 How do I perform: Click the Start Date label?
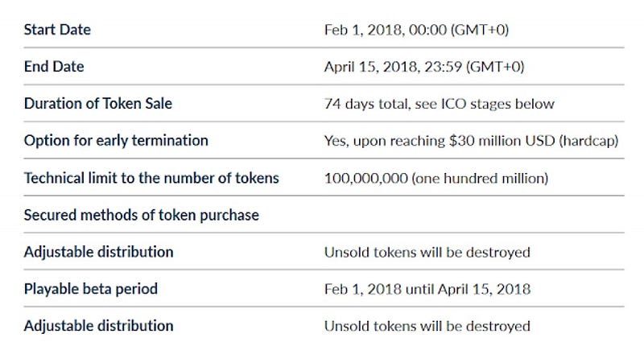click(x=57, y=30)
